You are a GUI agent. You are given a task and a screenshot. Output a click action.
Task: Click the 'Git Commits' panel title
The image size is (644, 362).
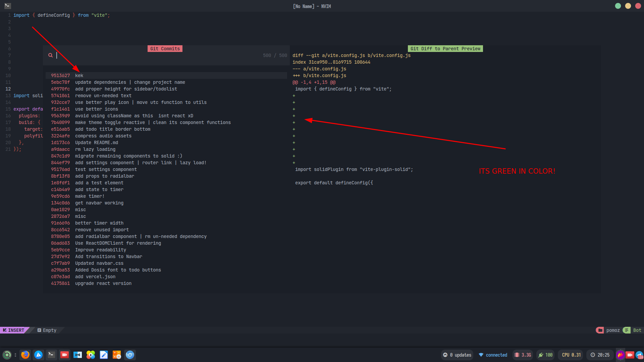165,49
